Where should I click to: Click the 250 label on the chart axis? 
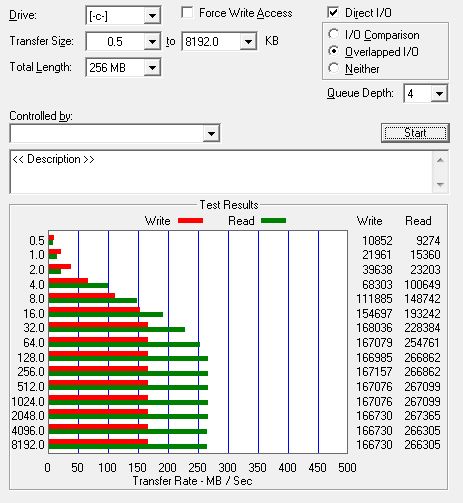[x=197, y=468]
